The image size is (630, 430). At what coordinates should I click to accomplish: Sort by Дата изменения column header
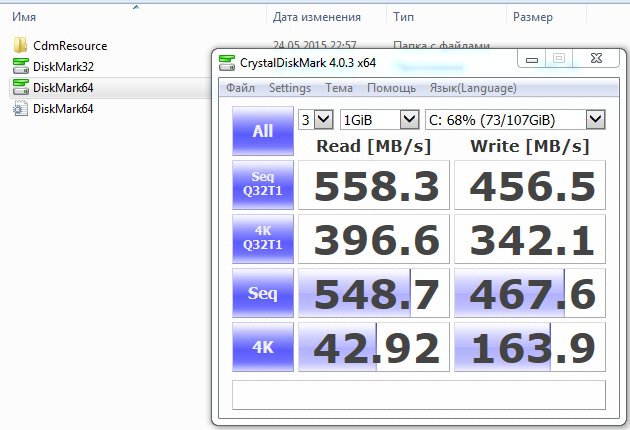point(317,17)
